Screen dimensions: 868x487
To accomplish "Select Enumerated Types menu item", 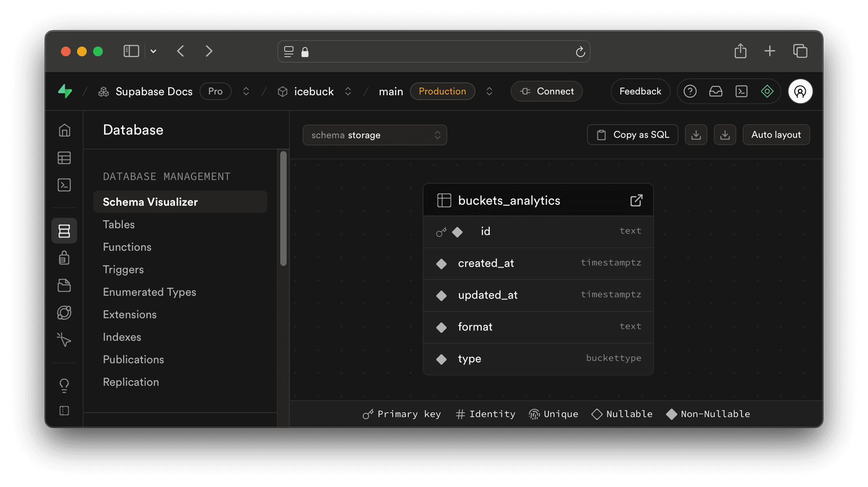I will coord(149,292).
